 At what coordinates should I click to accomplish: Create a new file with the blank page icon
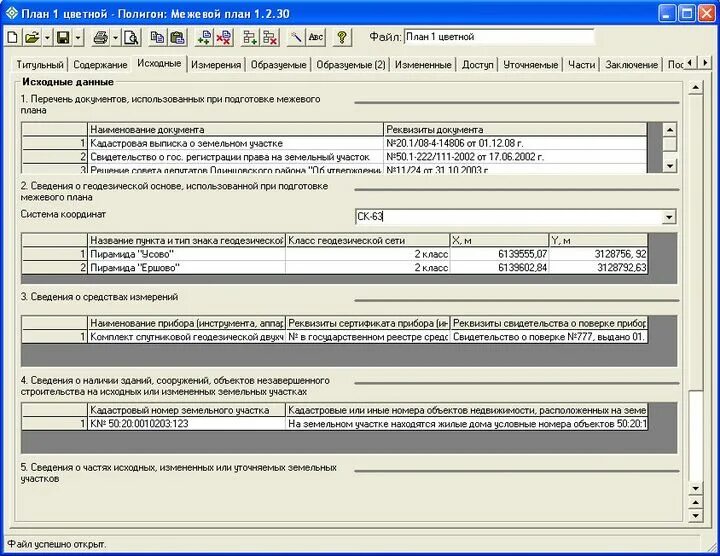tap(12, 37)
